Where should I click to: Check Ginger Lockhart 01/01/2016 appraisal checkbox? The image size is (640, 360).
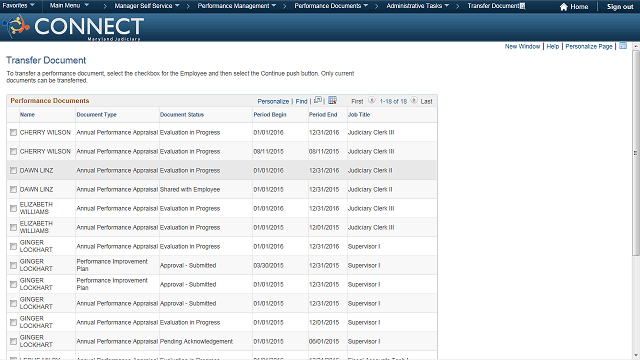[x=13, y=247]
